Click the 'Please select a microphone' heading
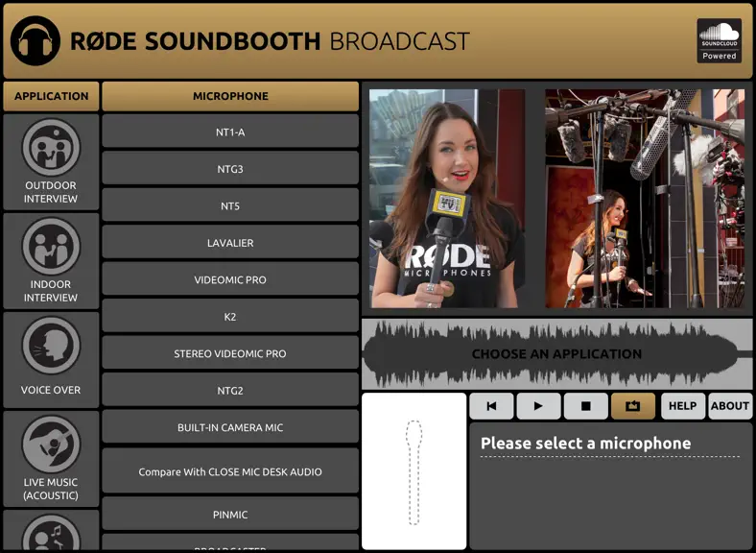Screen dimensions: 756x553 point(586,443)
